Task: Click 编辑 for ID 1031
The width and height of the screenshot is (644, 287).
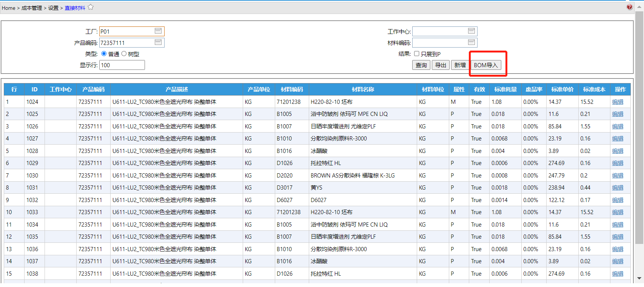Action: 618,188
